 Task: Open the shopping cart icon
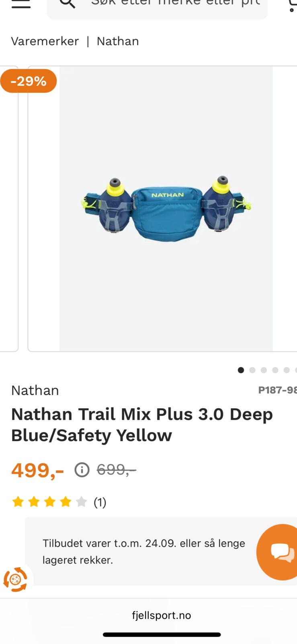pos(292,5)
